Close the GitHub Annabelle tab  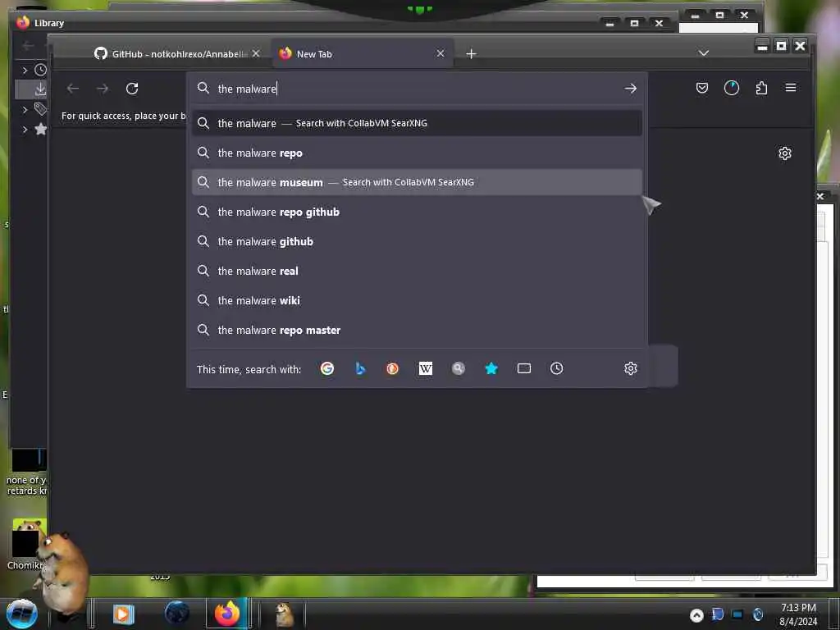pyautogui.click(x=256, y=53)
